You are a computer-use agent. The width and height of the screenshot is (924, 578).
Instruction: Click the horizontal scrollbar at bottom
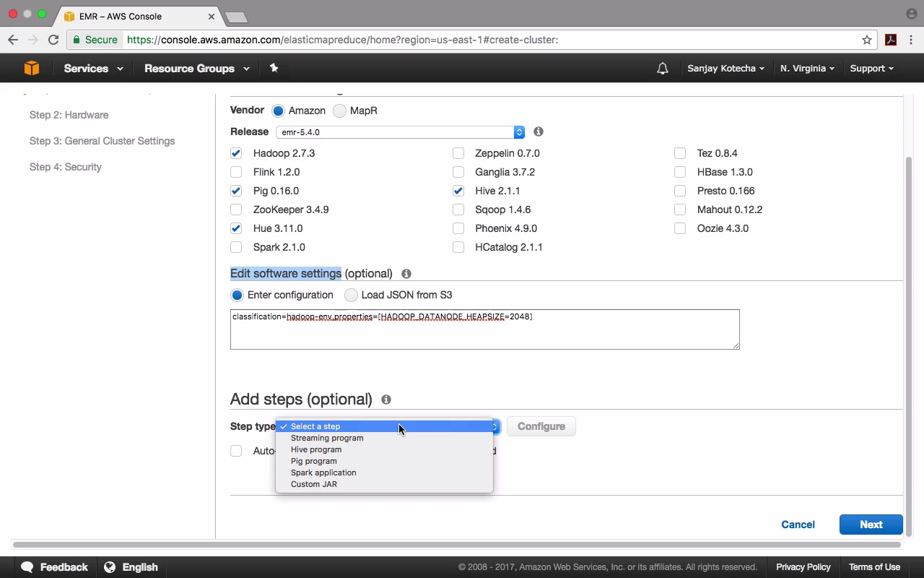click(x=457, y=544)
